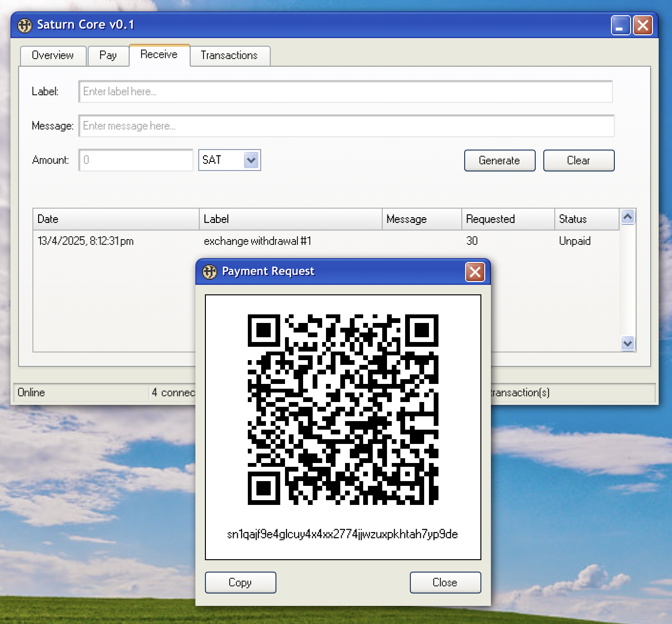Screen dimensions: 672x624
Task: Open the SAT unit dropdown
Action: click(x=230, y=160)
